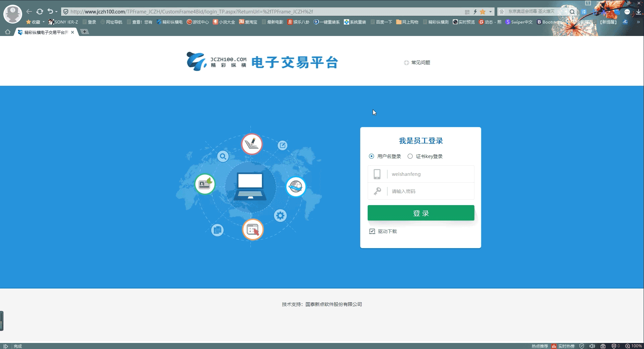Click the document circle icon in illustration
Screen dimensions: 644x349
coord(217,230)
